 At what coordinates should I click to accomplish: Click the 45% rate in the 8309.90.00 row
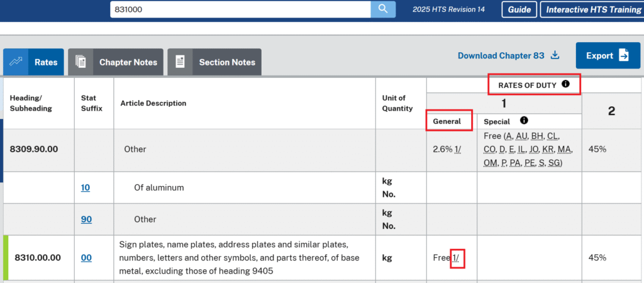pos(597,149)
